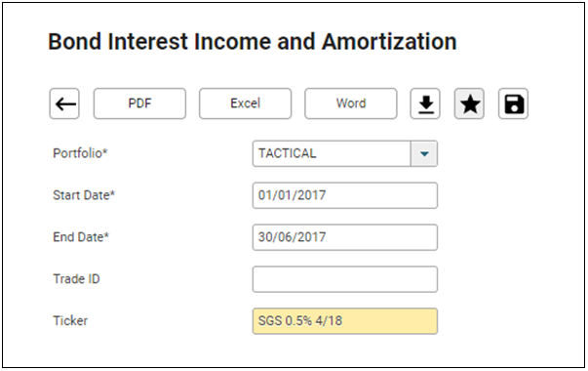The width and height of the screenshot is (588, 371).
Task: Select the highlighted Ticker field SGS 0.5% 4/18
Action: coord(345,321)
